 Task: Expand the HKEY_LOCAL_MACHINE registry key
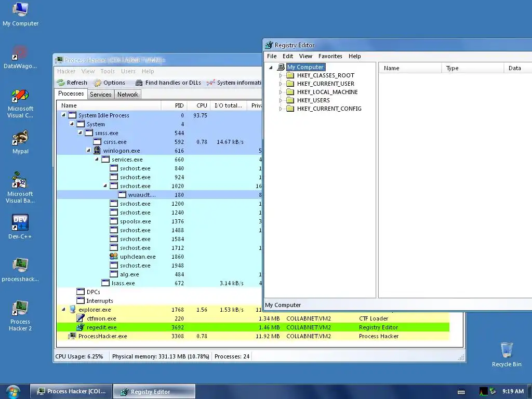(x=281, y=92)
